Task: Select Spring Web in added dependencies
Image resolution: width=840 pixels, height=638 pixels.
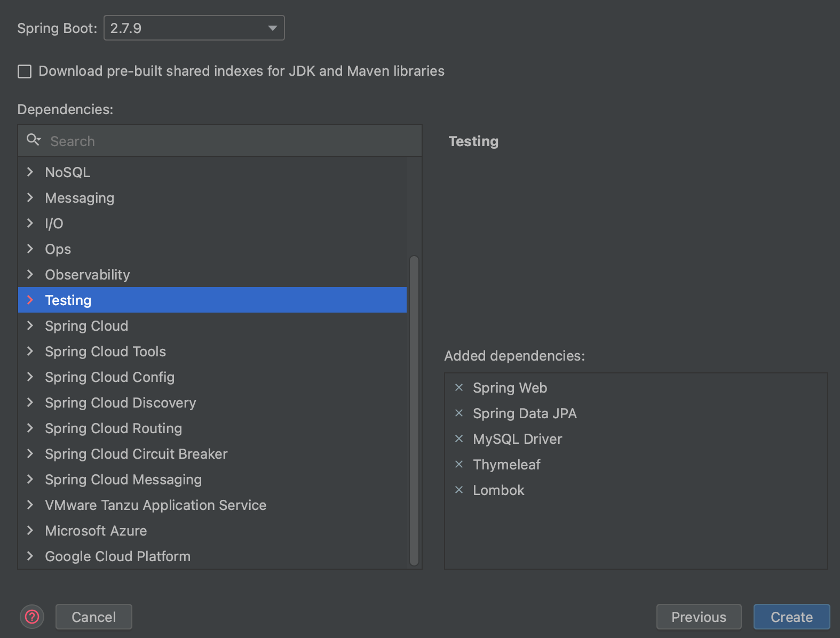Action: point(510,388)
